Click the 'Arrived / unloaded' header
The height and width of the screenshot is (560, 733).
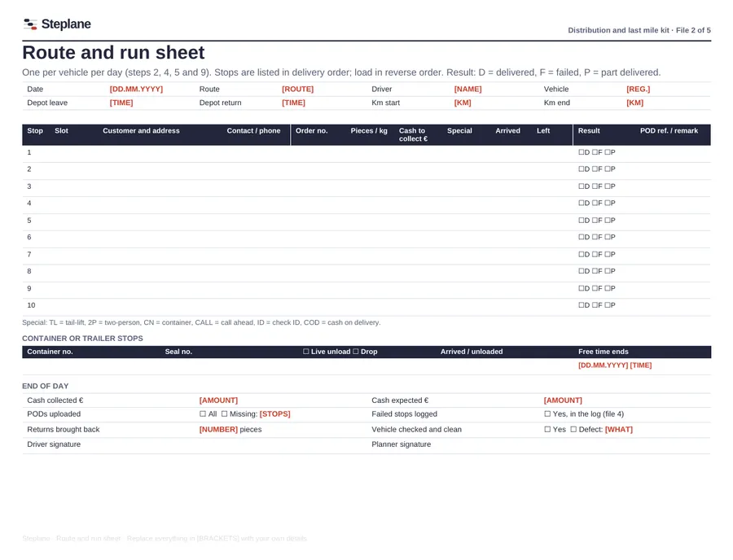pyautogui.click(x=472, y=352)
